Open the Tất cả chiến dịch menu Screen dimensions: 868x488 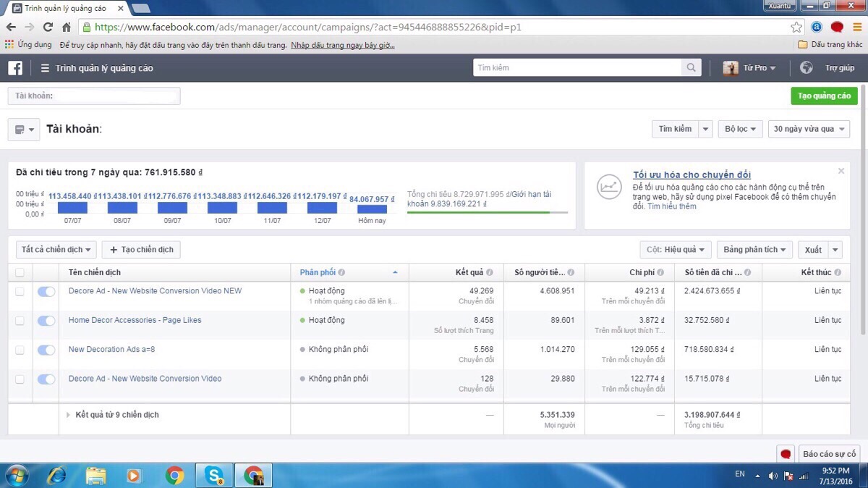(x=56, y=250)
